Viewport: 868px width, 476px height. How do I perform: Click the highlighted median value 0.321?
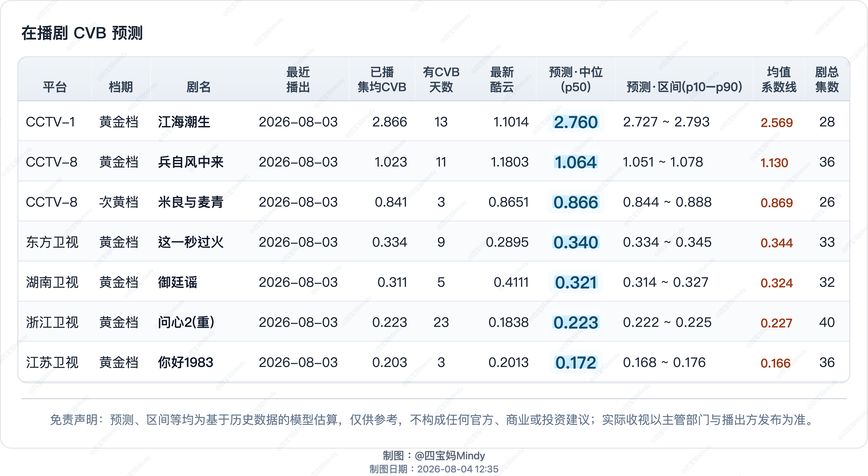(x=576, y=282)
